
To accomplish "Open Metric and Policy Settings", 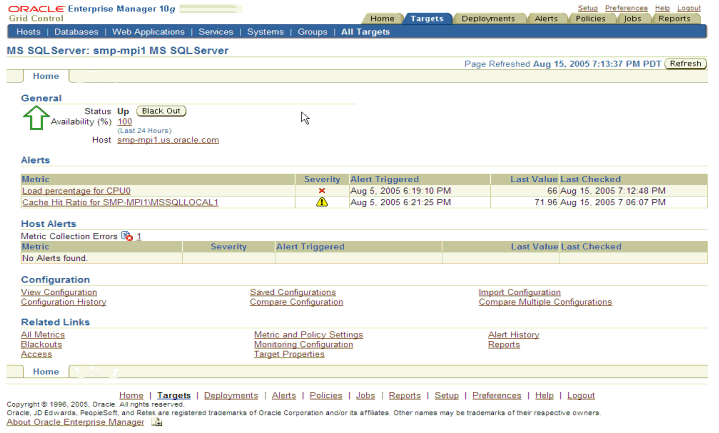I will (308, 335).
